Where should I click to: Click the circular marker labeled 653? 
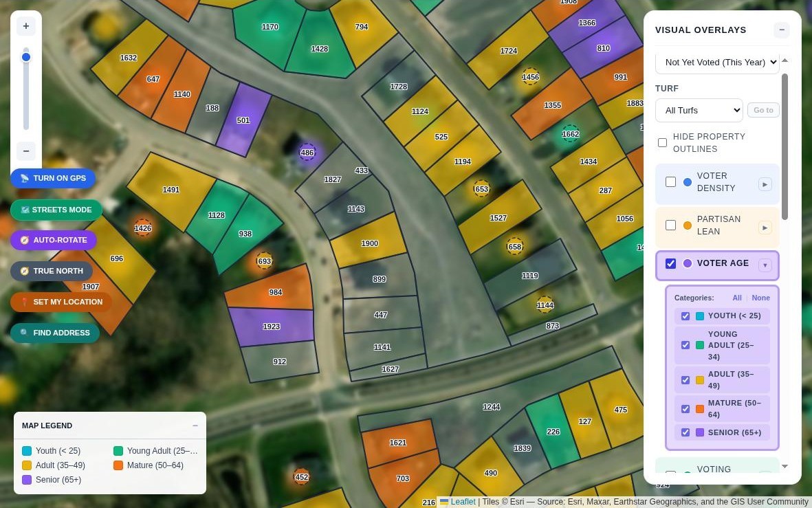tap(481, 189)
